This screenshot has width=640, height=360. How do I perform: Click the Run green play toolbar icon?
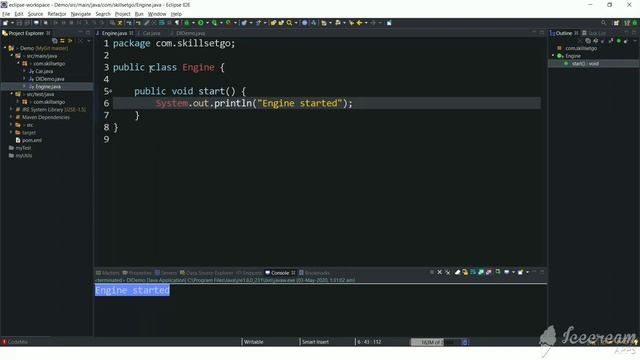pos(201,23)
